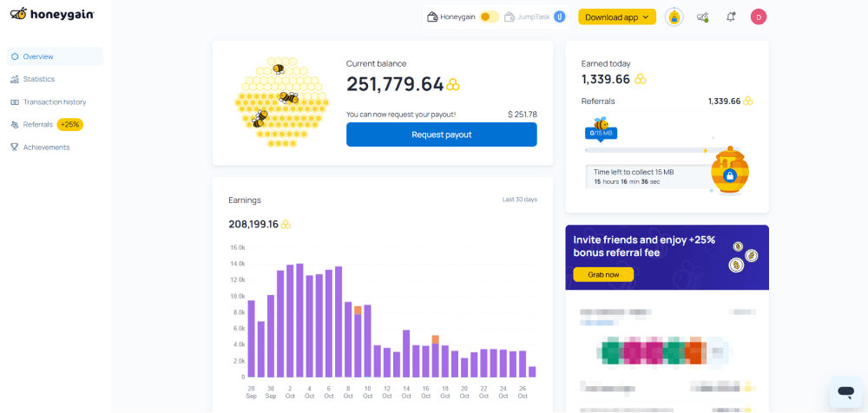The height and width of the screenshot is (413, 868).
Task: Toggle the Honeygain/JumpTask payout switch
Action: coord(490,16)
